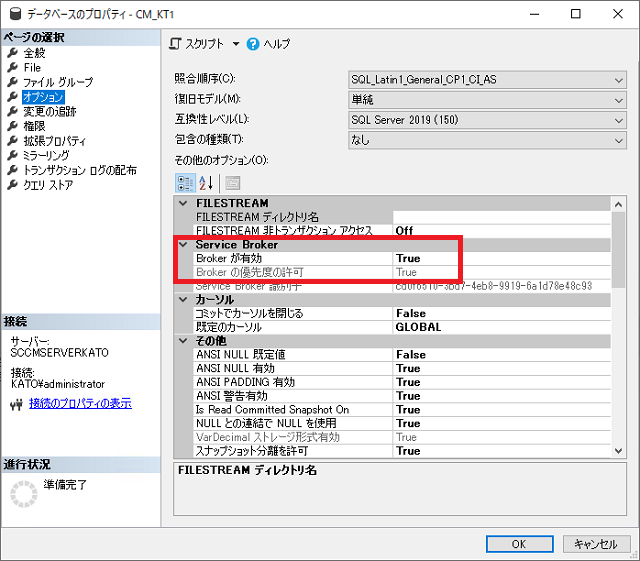Select the categorized view icon
640x561 pixels.
(185, 182)
